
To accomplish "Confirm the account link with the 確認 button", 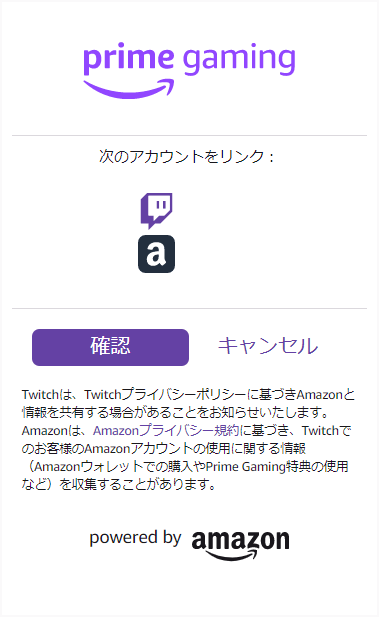I will tap(111, 347).
